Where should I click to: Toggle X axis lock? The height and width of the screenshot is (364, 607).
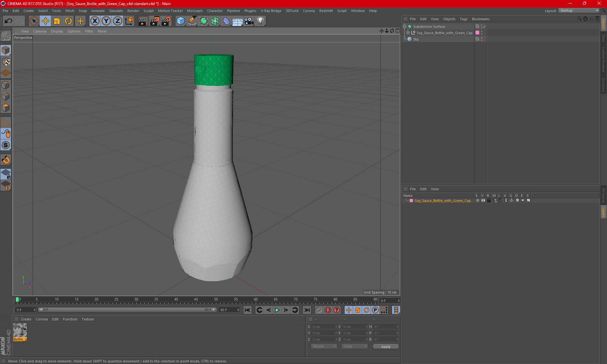point(95,21)
